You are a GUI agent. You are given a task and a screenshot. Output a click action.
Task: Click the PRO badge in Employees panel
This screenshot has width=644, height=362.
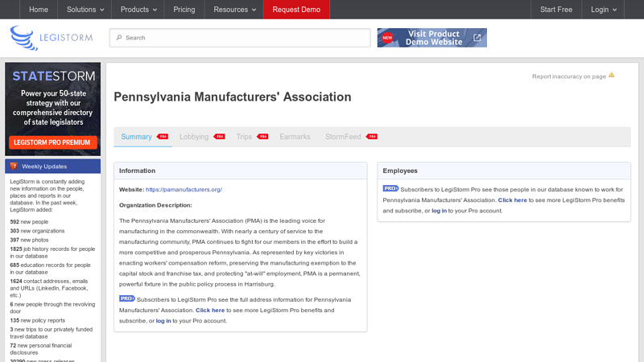point(390,188)
